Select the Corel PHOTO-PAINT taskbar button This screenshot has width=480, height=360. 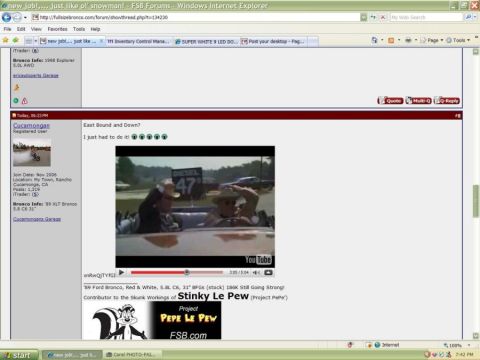tap(132, 355)
